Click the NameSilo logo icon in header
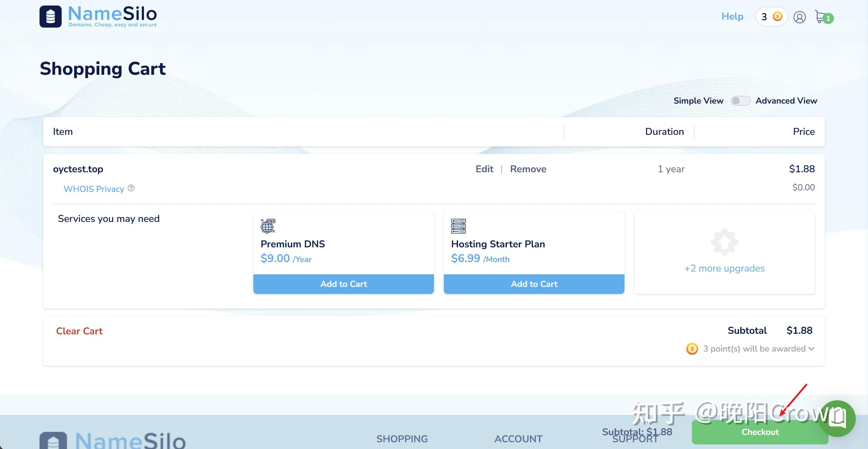The height and width of the screenshot is (449, 868). [x=51, y=17]
